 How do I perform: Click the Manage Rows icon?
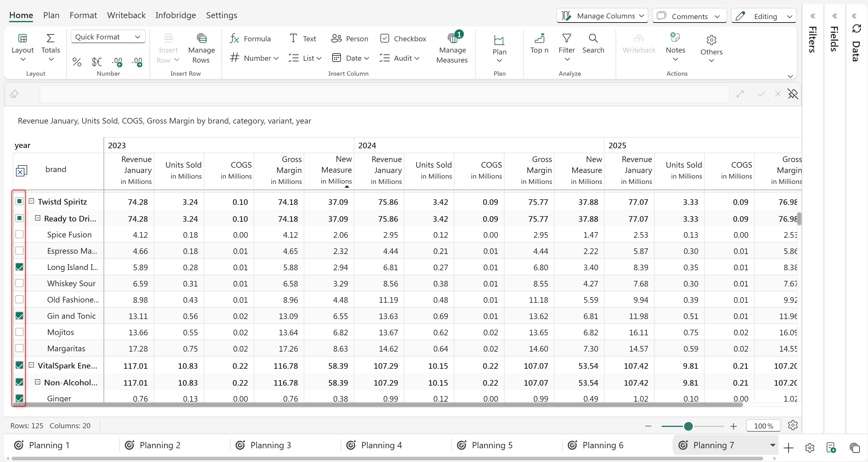click(x=201, y=39)
